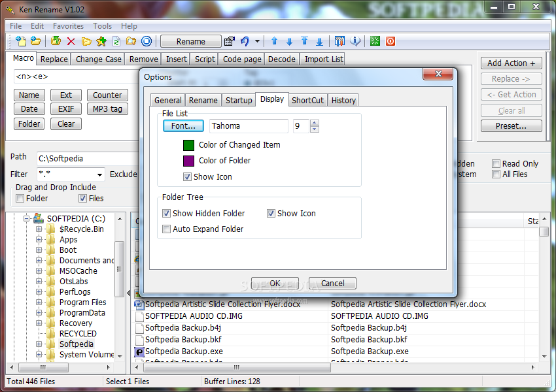This screenshot has height=392, width=556.
Task: Click the red power exit icon
Action: 391,41
